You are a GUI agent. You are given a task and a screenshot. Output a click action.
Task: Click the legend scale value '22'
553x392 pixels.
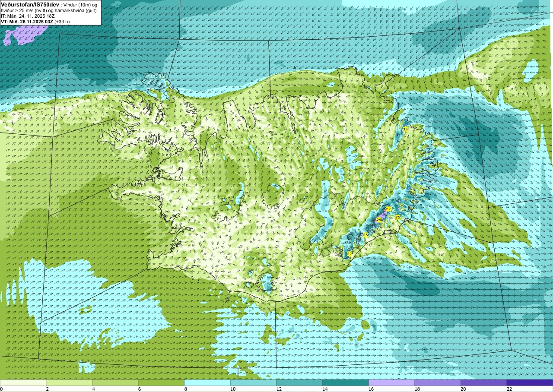(x=509, y=389)
